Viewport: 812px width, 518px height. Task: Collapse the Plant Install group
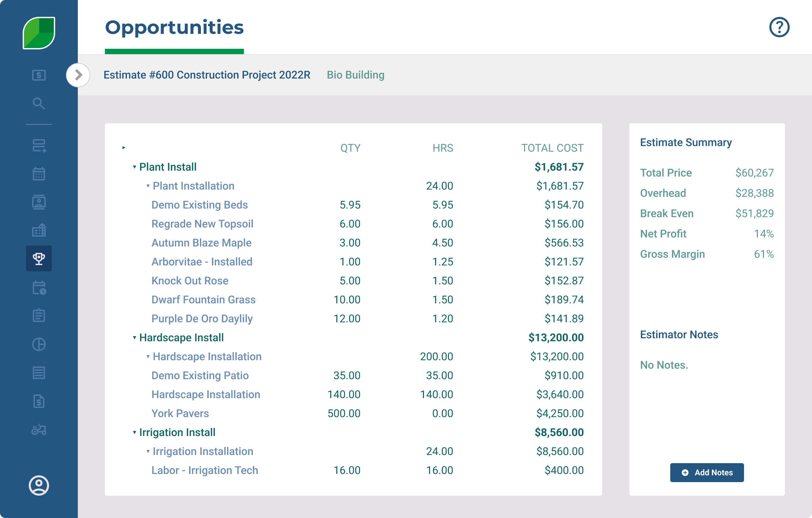tap(135, 167)
